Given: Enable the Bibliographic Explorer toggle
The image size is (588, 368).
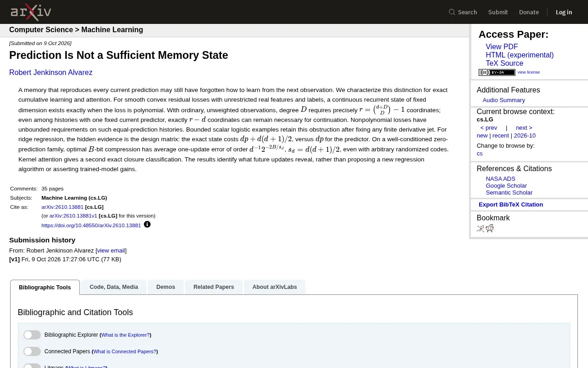Looking at the screenshot, I should pos(32,335).
